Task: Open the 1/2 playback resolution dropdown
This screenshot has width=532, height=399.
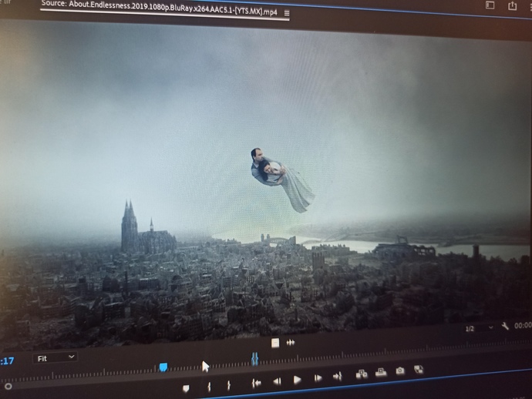Action: (479, 328)
